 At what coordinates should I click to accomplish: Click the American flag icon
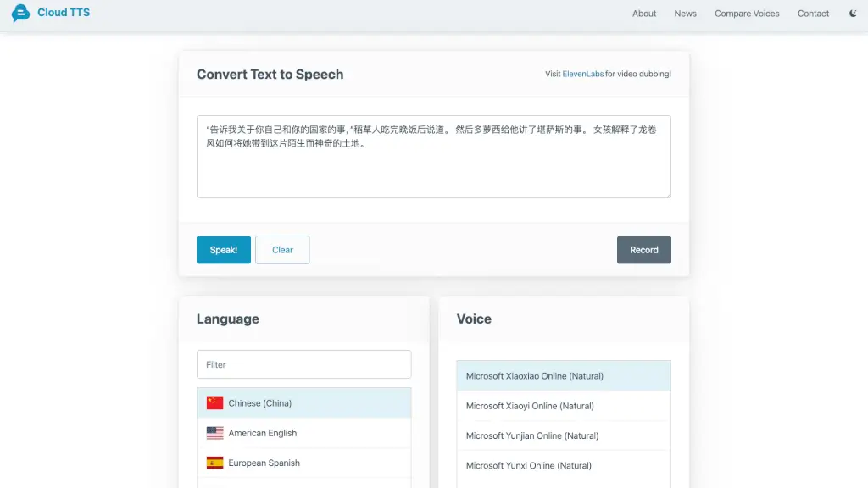(214, 433)
